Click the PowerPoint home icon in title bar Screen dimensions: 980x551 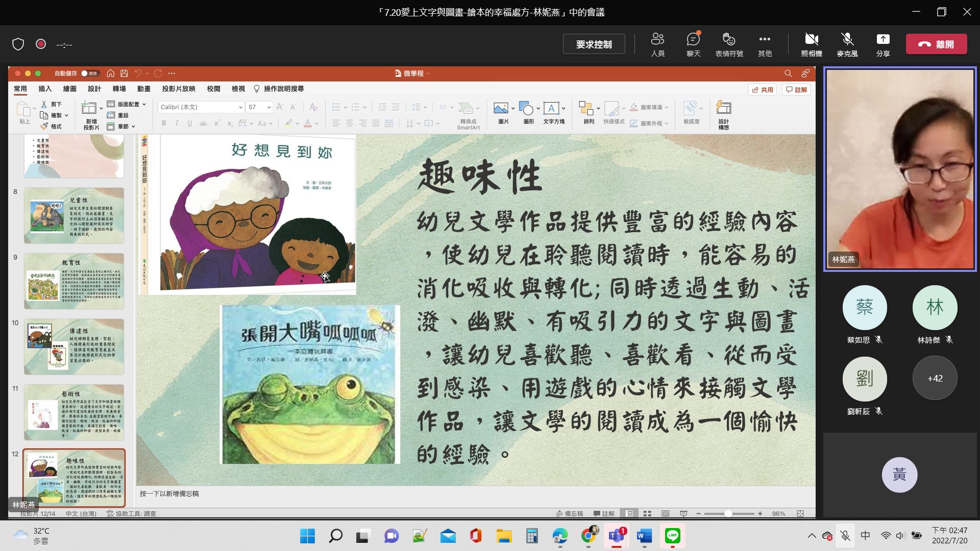[110, 73]
